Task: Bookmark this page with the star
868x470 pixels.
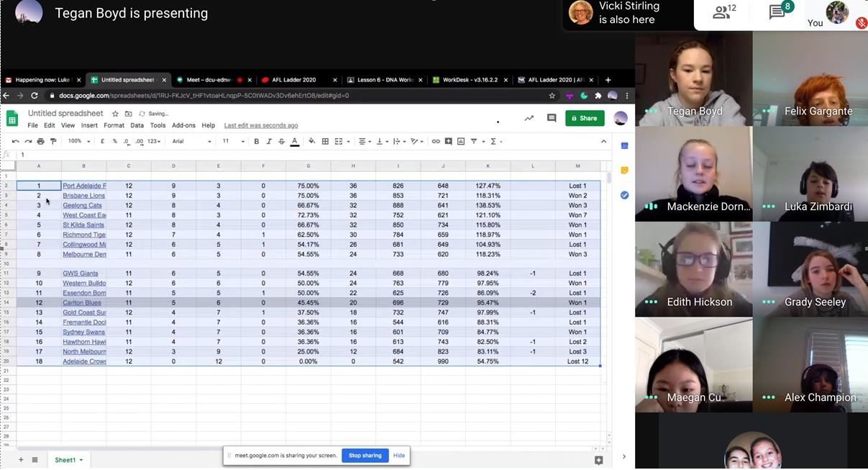Action: [552, 96]
